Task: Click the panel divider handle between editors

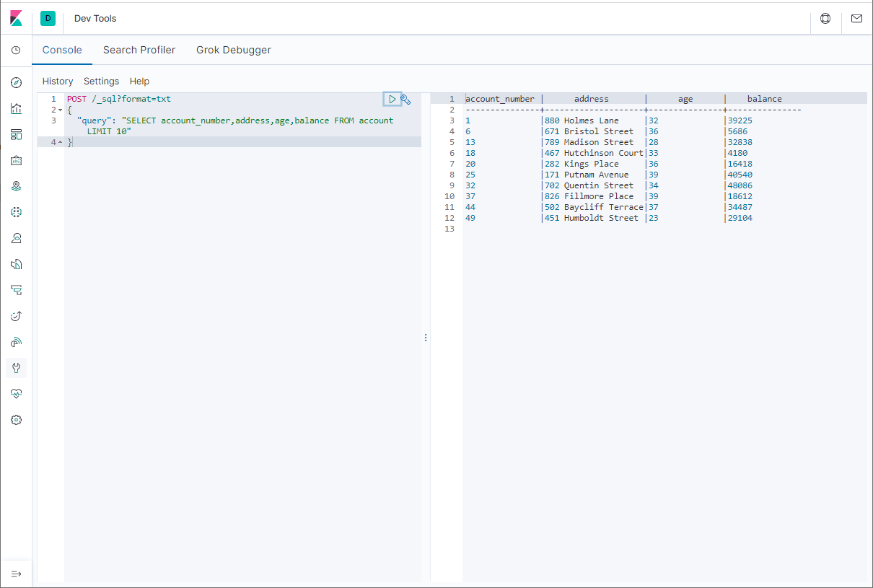Action: (426, 338)
